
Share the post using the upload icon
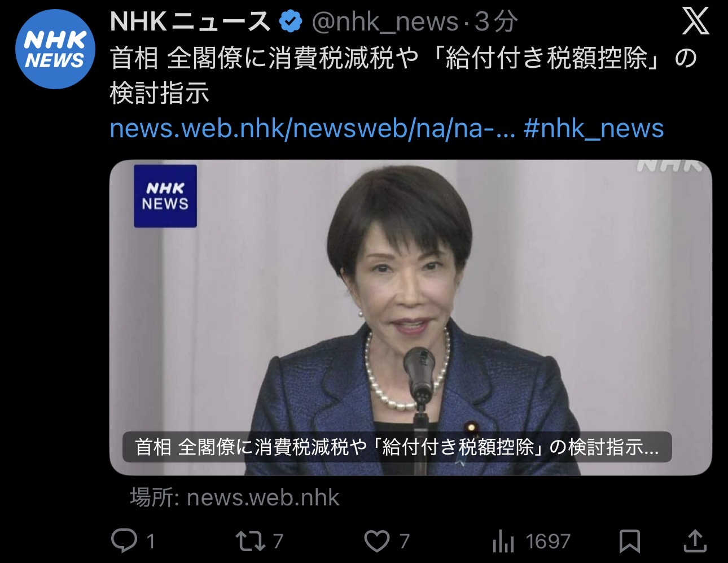695,540
